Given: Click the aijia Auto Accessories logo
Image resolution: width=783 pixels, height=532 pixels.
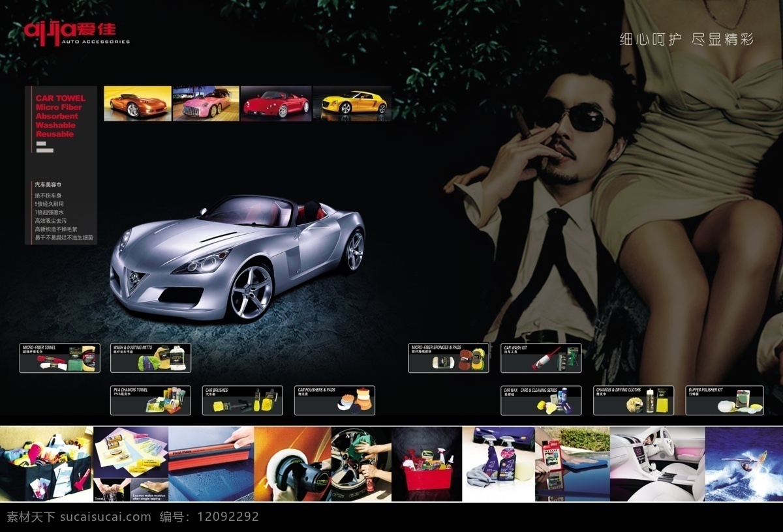Looking at the screenshot, I should click(x=77, y=32).
